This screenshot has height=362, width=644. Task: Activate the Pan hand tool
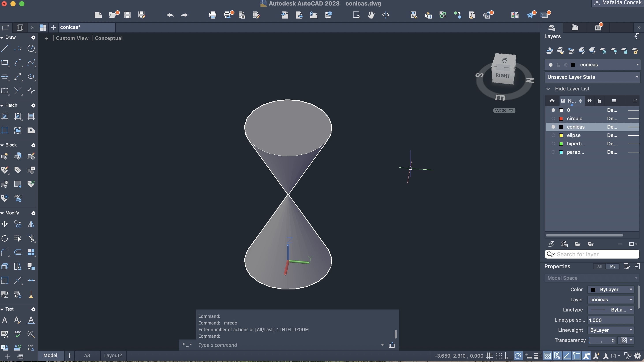371,15
